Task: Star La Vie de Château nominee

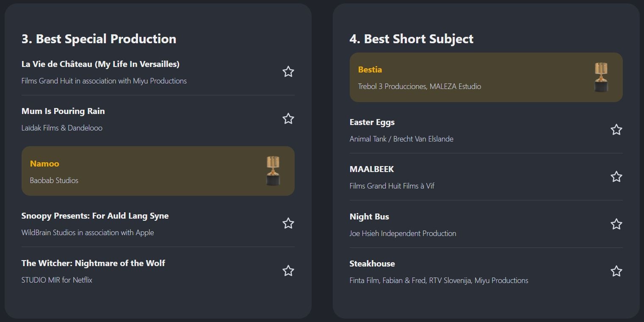Action: point(288,72)
